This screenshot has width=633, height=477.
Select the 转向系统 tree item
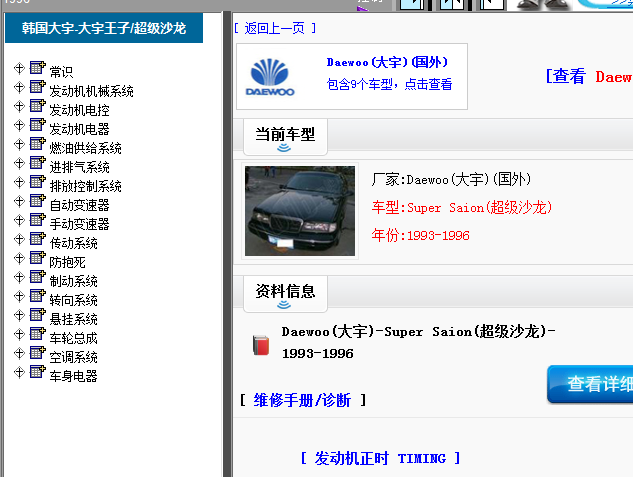(x=73, y=300)
